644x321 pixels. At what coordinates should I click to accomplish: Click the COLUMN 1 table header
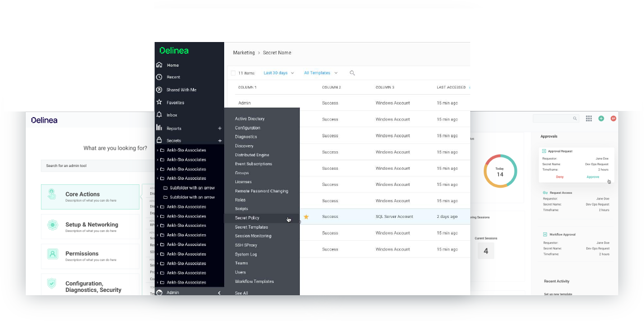pyautogui.click(x=247, y=87)
